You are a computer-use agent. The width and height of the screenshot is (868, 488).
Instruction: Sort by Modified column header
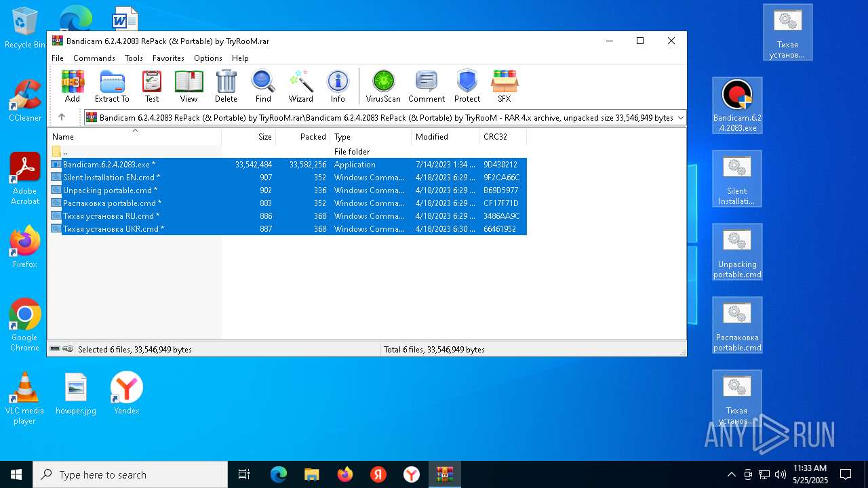[x=446, y=137]
